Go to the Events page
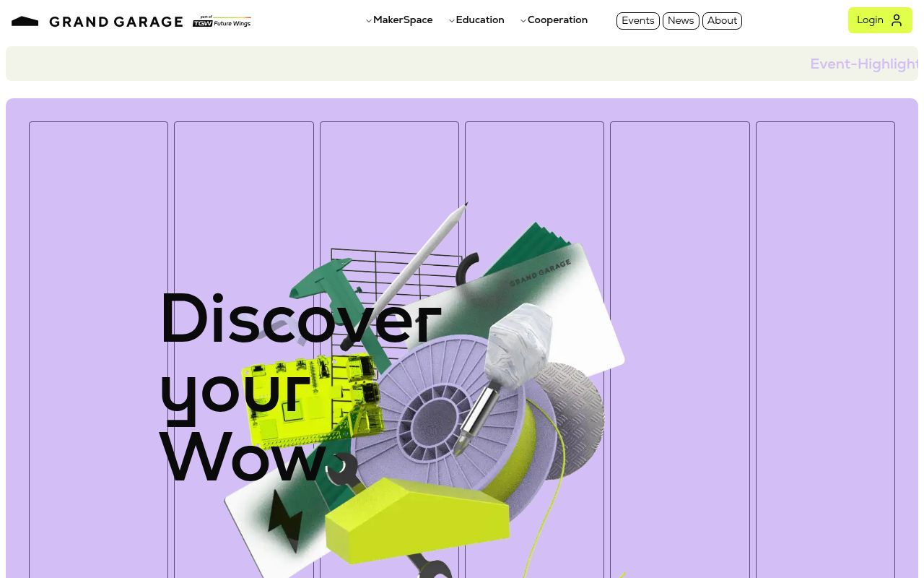The height and width of the screenshot is (578, 924). click(x=638, y=21)
